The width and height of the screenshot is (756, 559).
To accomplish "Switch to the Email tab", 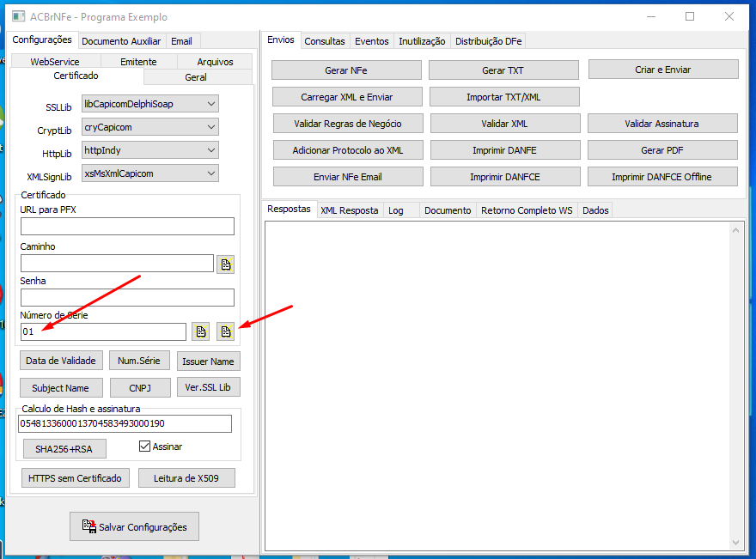I will point(181,41).
